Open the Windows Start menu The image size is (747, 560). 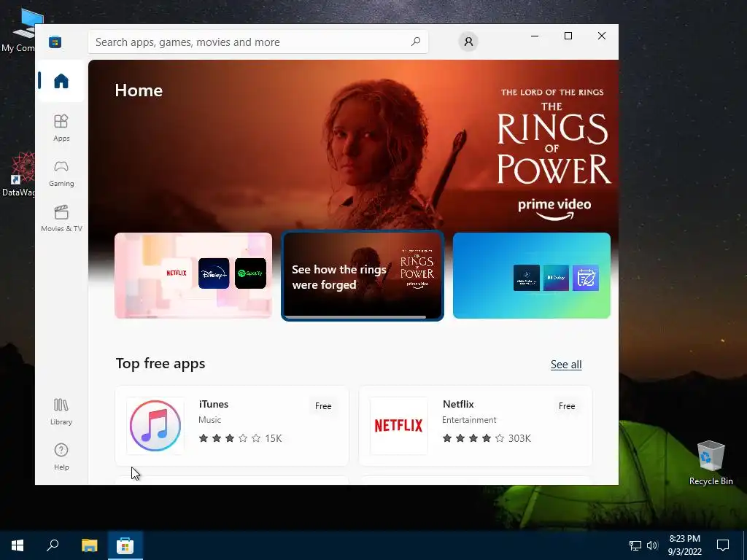(18, 545)
